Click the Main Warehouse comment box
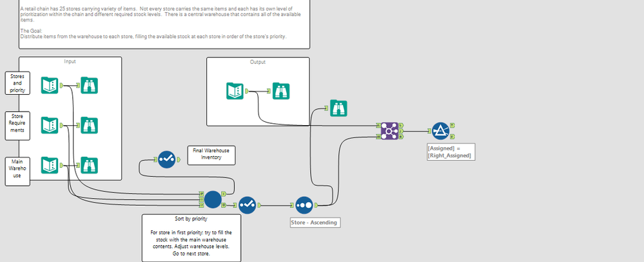This screenshot has height=262, width=644. tap(17, 172)
